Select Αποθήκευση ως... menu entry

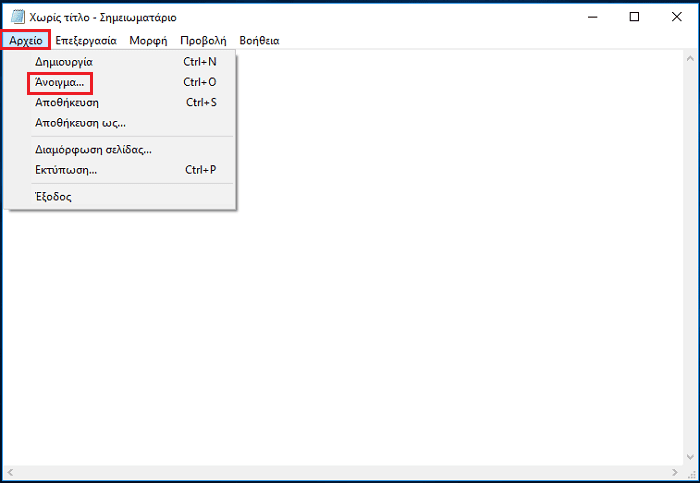(x=120, y=123)
